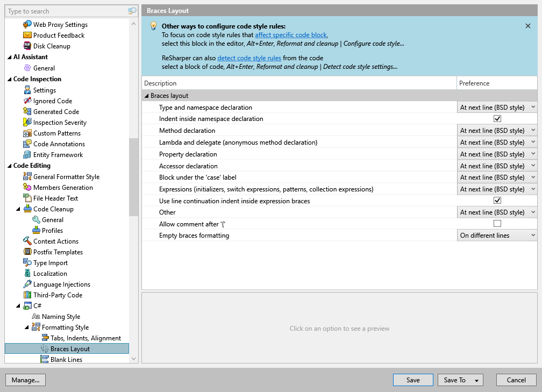Click in the Type to search field
The width and height of the screenshot is (542, 392).
(65, 11)
